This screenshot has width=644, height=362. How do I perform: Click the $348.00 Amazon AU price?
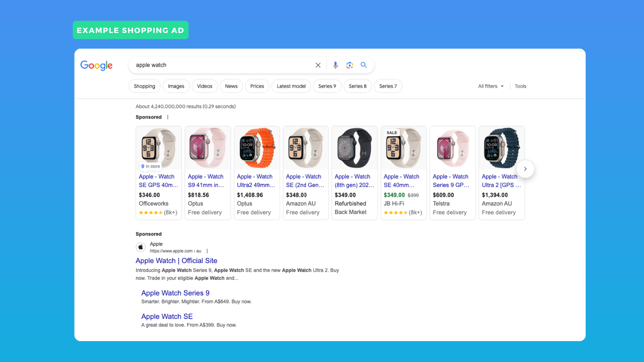click(x=297, y=195)
